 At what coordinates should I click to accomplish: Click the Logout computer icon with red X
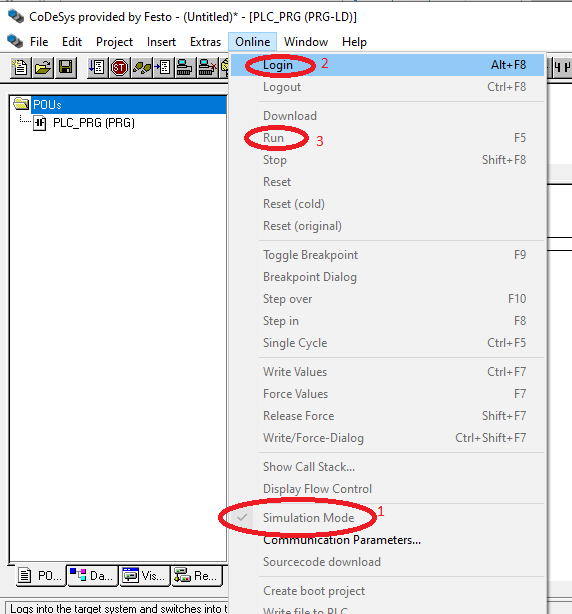point(206,68)
